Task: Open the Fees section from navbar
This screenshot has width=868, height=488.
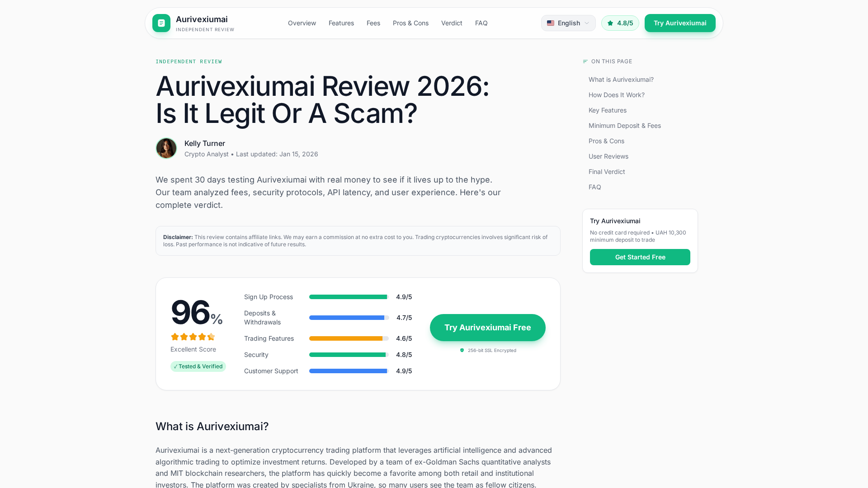Action: tap(373, 23)
